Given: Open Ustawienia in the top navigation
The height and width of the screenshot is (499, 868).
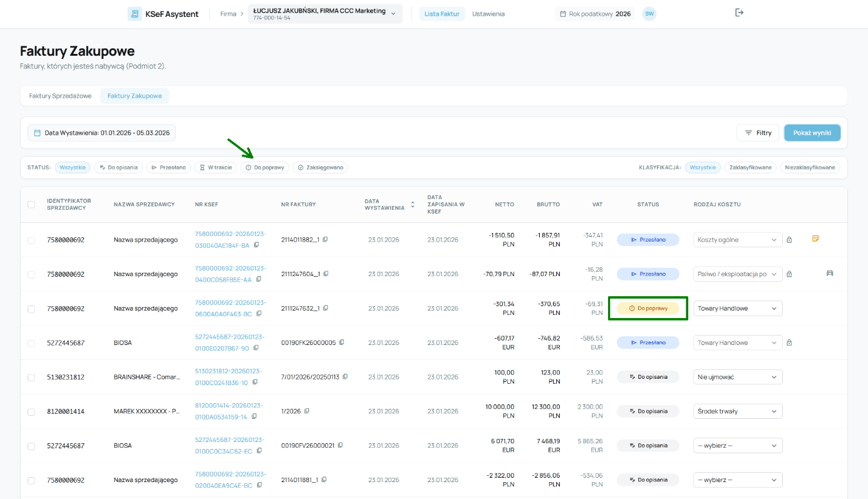Looking at the screenshot, I should pos(488,14).
